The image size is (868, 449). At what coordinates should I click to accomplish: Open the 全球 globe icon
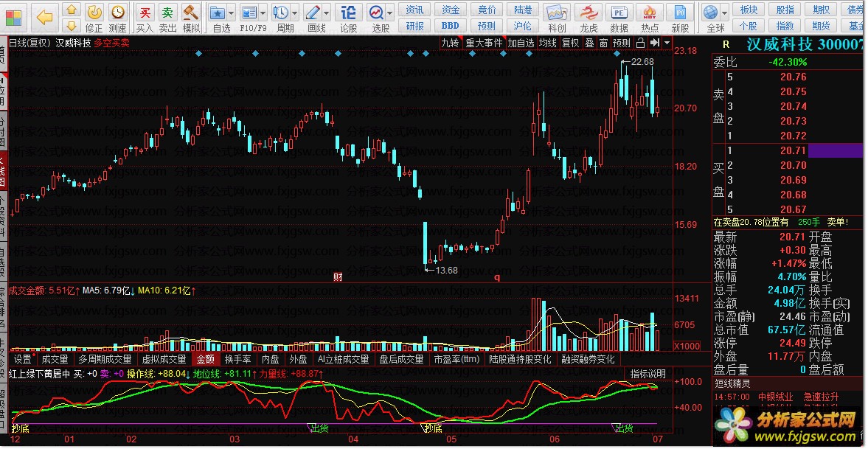pyautogui.click(x=711, y=13)
